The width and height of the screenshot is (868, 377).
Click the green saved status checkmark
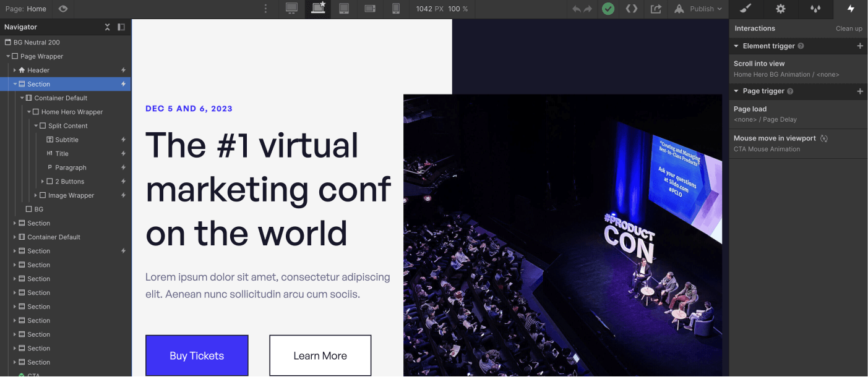pyautogui.click(x=608, y=9)
